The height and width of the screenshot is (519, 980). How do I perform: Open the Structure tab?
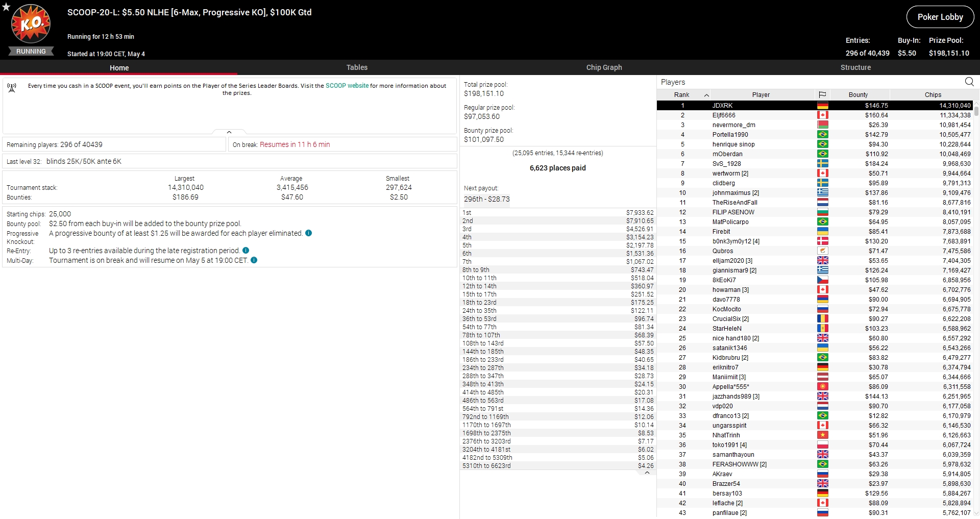855,67
